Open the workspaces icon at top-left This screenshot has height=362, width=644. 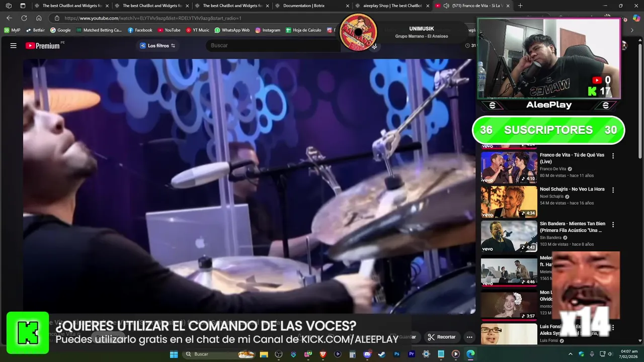[9, 6]
